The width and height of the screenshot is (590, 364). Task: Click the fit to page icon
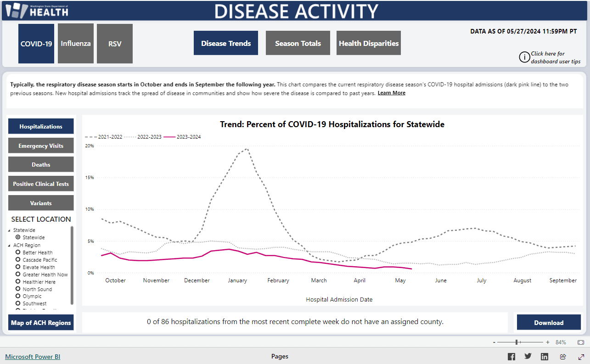point(581,342)
